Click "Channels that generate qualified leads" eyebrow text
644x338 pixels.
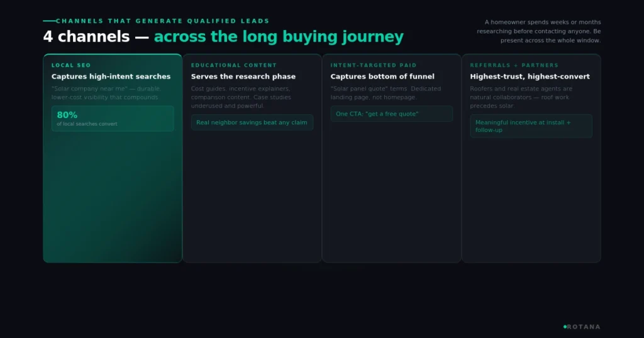pos(163,21)
